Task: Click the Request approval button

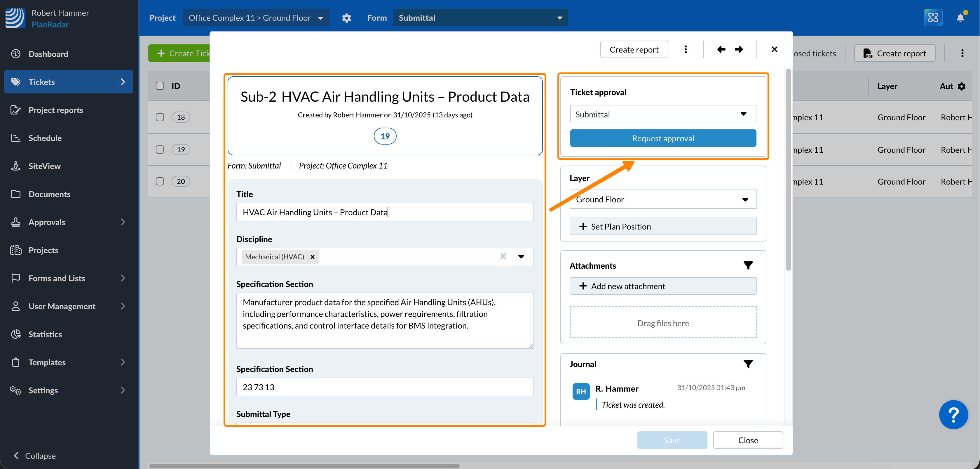Action: [663, 138]
